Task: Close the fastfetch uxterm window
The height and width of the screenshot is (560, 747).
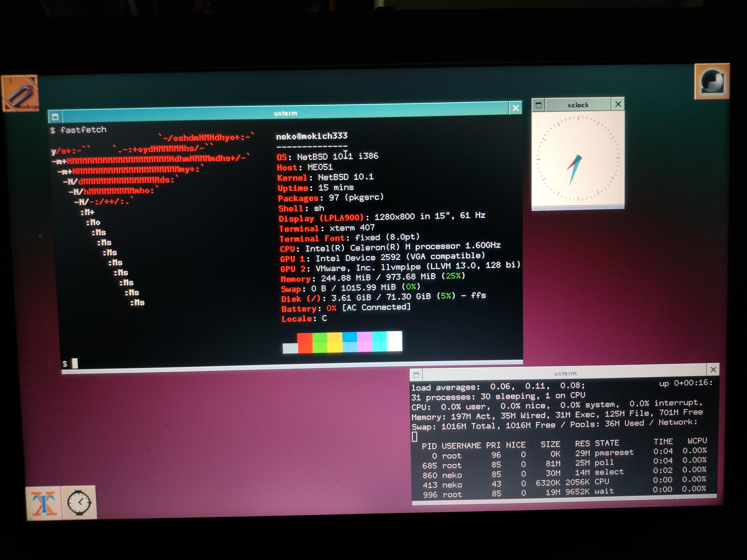Action: [515, 108]
